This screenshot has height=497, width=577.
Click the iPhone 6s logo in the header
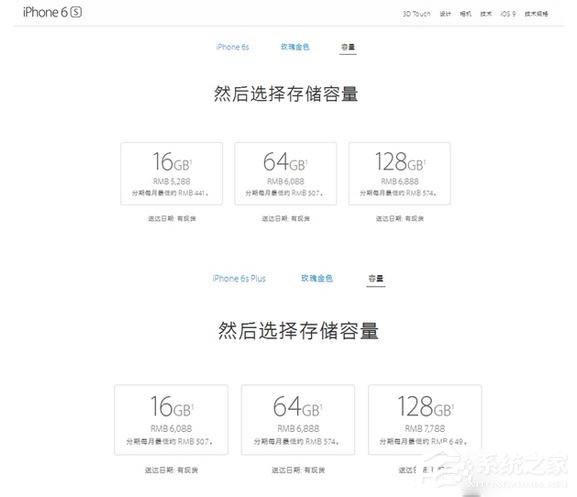tap(52, 12)
